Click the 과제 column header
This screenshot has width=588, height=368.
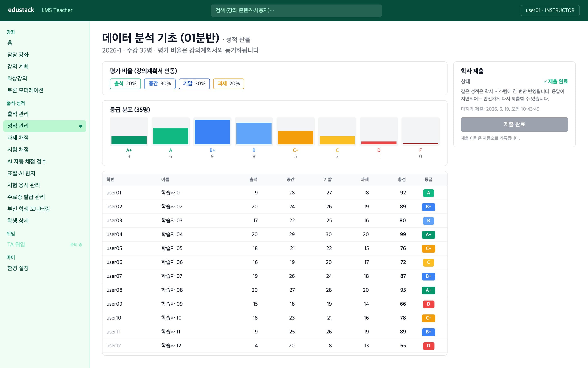point(365,179)
